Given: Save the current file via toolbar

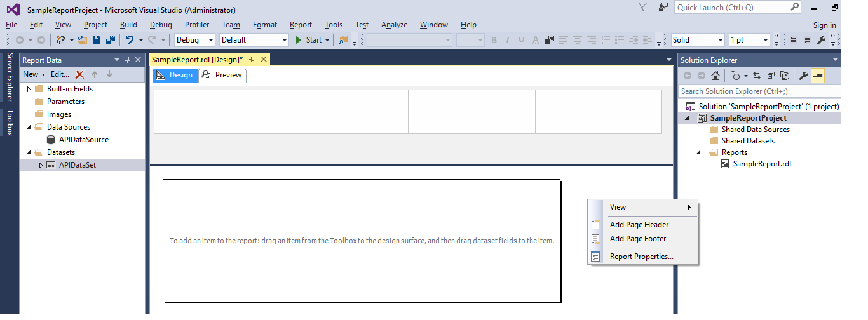Looking at the screenshot, I should (x=97, y=39).
